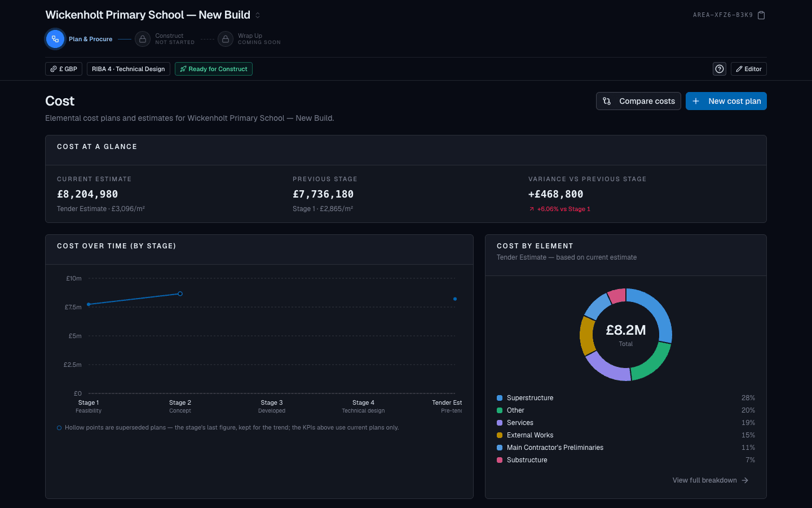Click the pink Substructure donut segment
This screenshot has height=508, width=812.
(617, 296)
